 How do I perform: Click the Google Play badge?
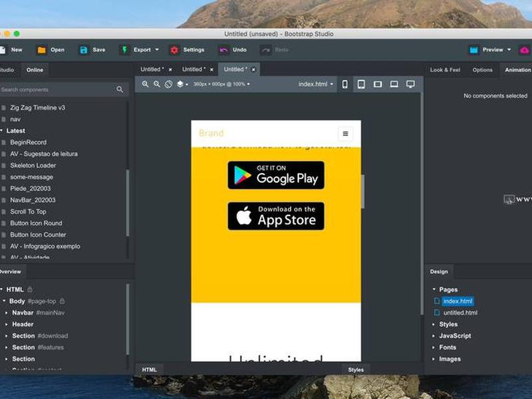click(x=276, y=175)
